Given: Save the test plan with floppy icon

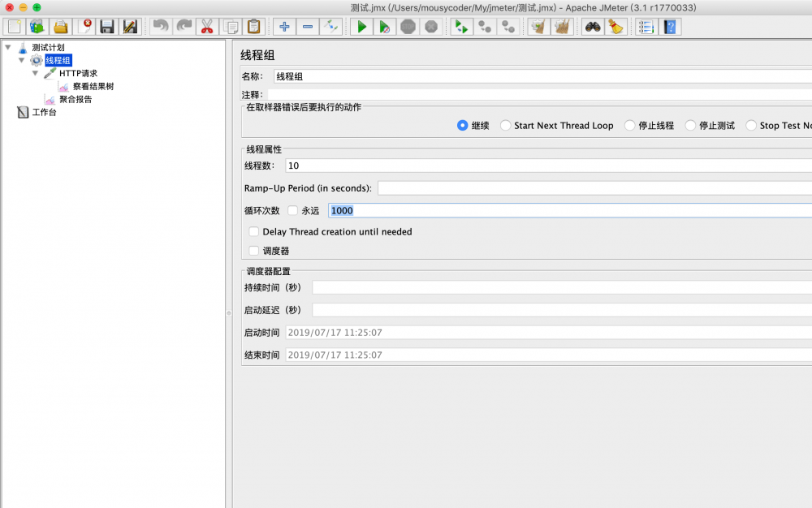Looking at the screenshot, I should 106,27.
